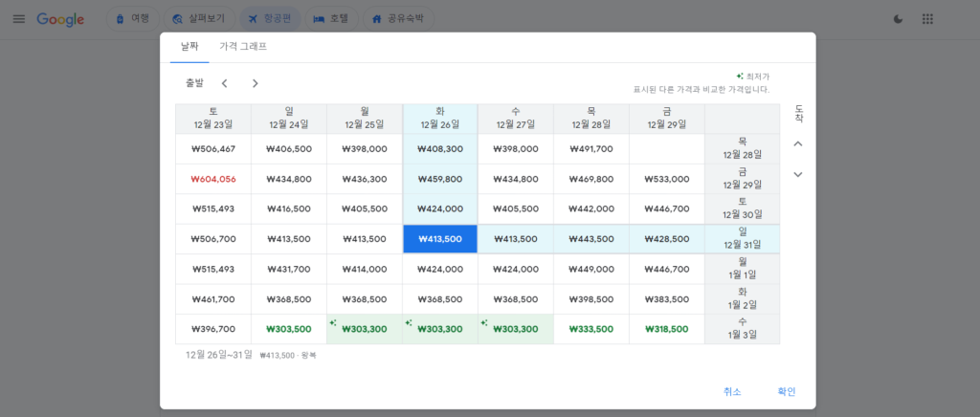The image size is (980, 417).
Task: Select the 호텔 hotels tab
Action: point(331,19)
